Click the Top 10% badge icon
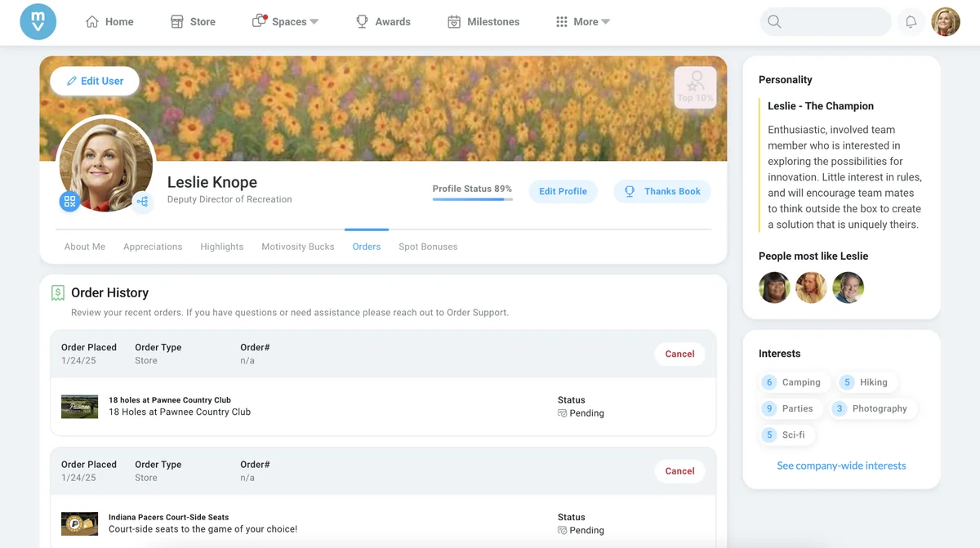The height and width of the screenshot is (548, 980). point(696,87)
